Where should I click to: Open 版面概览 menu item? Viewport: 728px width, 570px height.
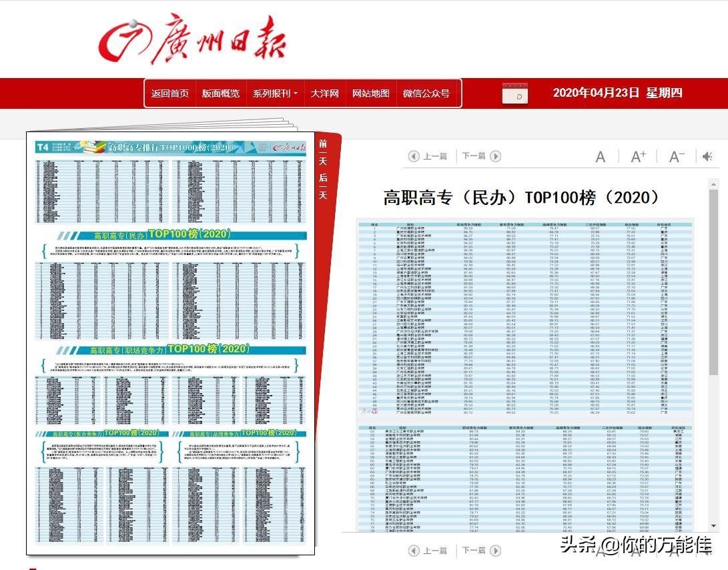221,93
